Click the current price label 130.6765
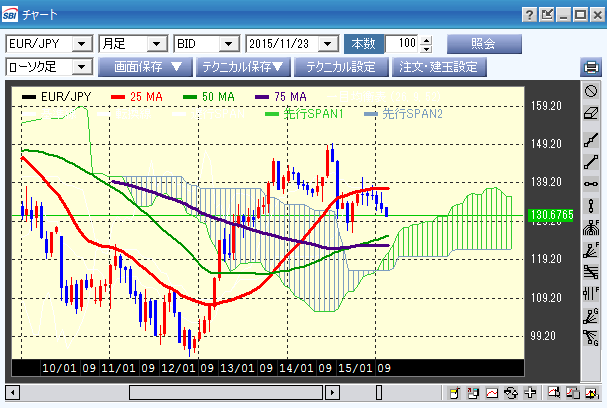Image resolution: width=607 pixels, height=408 pixels. pos(551,215)
